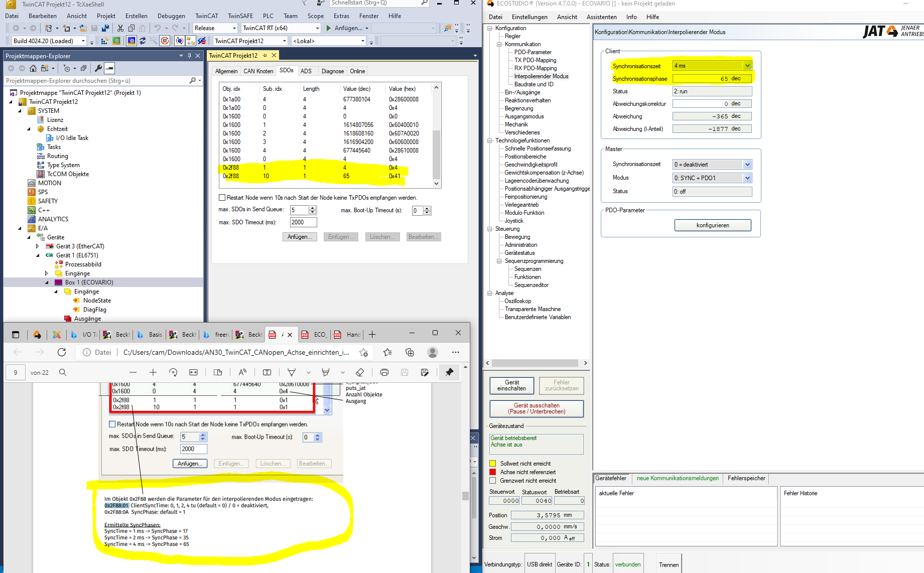Click Erase tool in PDF toolbar
924x573 pixels.
[360, 372]
